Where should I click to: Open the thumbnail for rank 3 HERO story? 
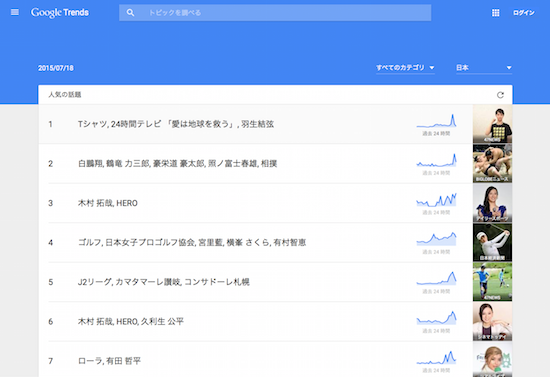[x=492, y=203]
